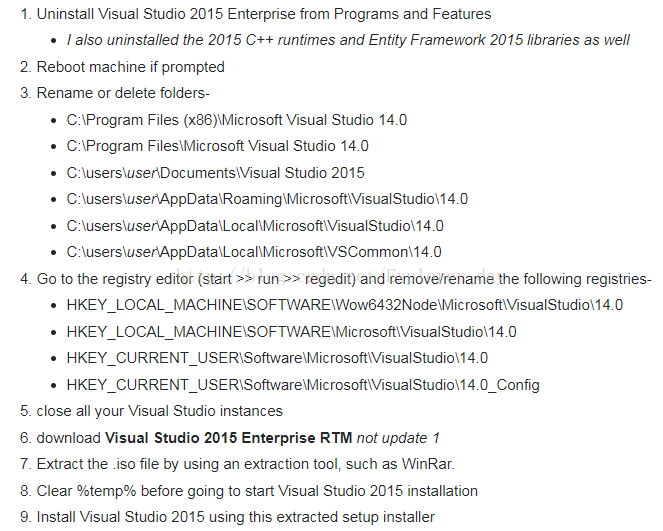
Task: Click registry key ending '14.0_Config'
Action: pos(303,385)
